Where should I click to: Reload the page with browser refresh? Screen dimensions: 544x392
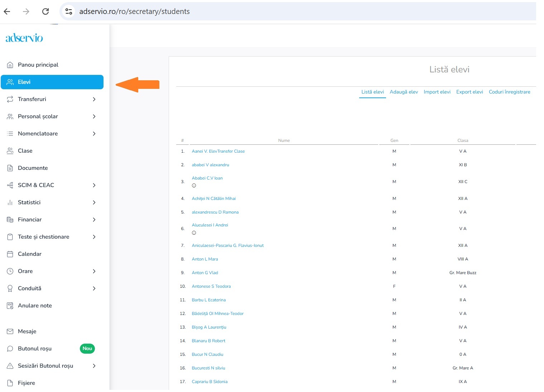pos(45,11)
